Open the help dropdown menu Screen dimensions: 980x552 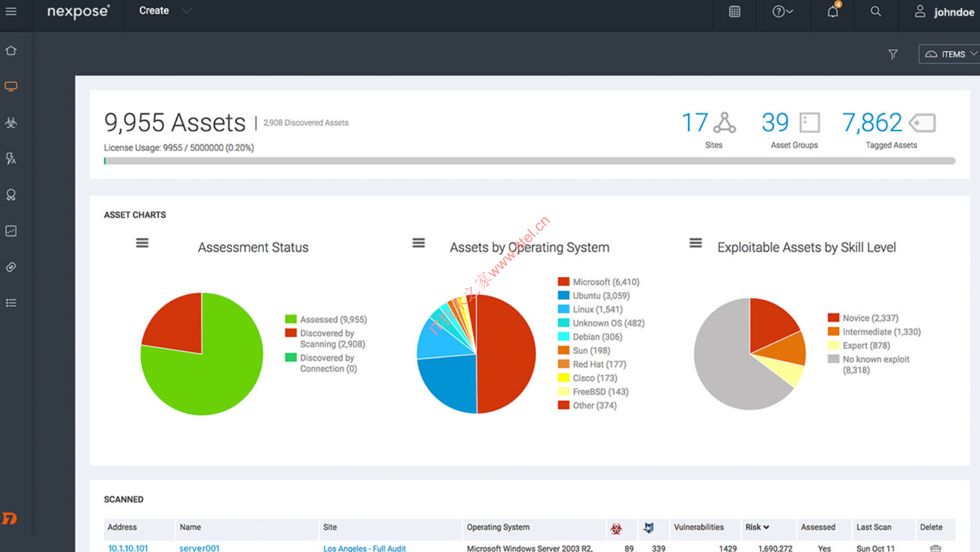(x=782, y=12)
